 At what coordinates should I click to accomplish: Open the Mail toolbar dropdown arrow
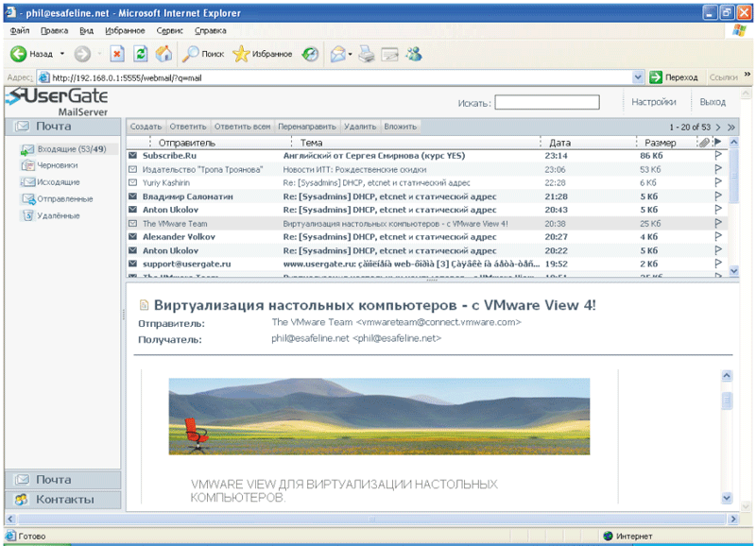[x=350, y=54]
